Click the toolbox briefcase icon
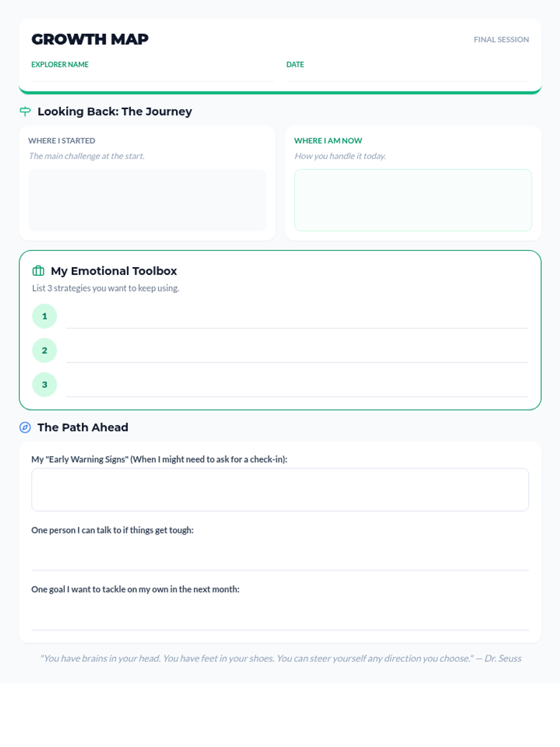The image size is (560, 747). 38,271
